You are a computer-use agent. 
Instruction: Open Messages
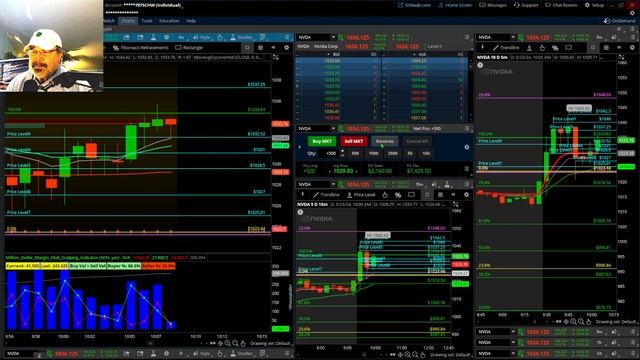point(493,5)
